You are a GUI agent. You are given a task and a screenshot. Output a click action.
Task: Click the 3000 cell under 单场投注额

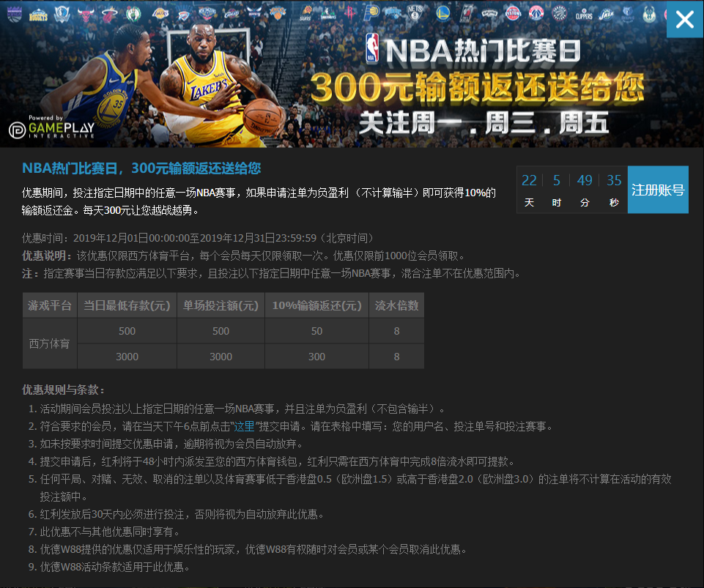[x=221, y=357]
